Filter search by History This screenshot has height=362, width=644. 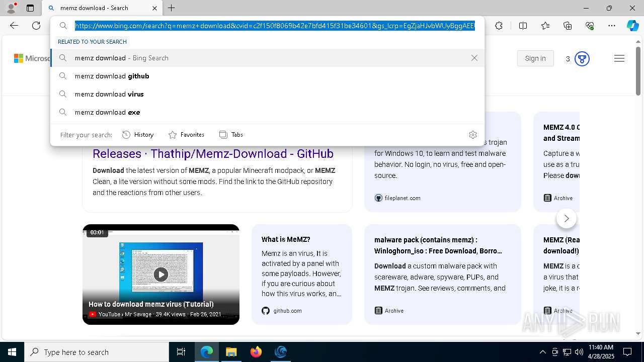(138, 135)
